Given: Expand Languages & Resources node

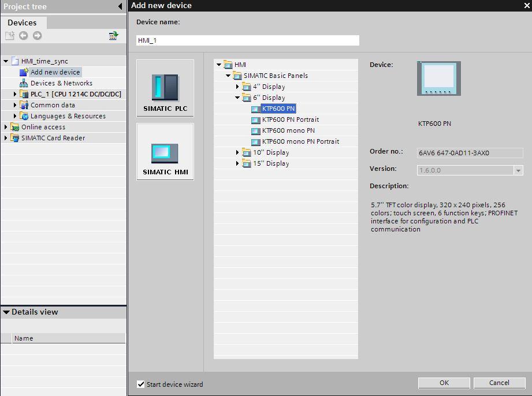Looking at the screenshot, I should pos(14,116).
